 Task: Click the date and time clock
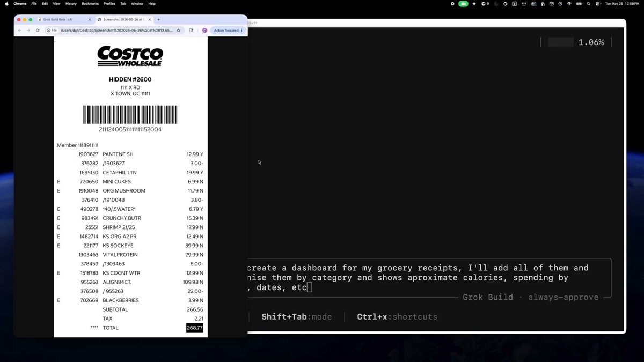tap(623, 3)
